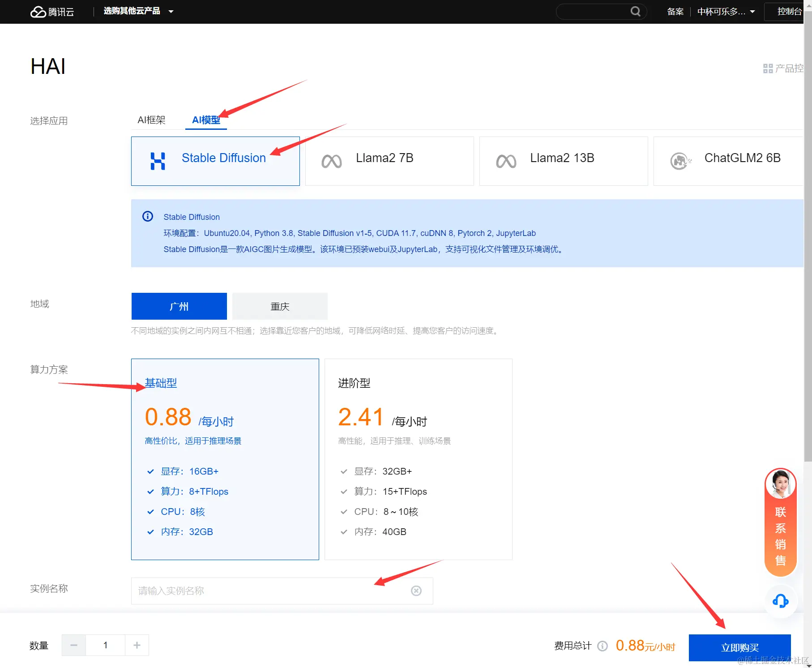Click the 算力: 15+TFlops spec line

pyautogui.click(x=390, y=492)
